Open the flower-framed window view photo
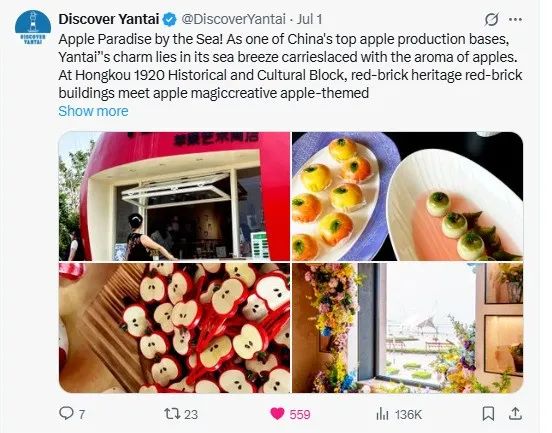 [408, 328]
